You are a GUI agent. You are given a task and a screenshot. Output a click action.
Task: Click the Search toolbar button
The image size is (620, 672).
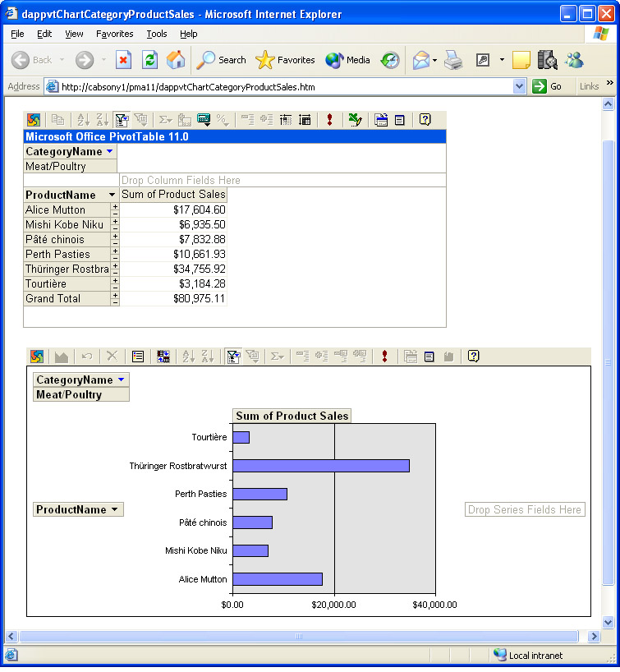click(222, 60)
